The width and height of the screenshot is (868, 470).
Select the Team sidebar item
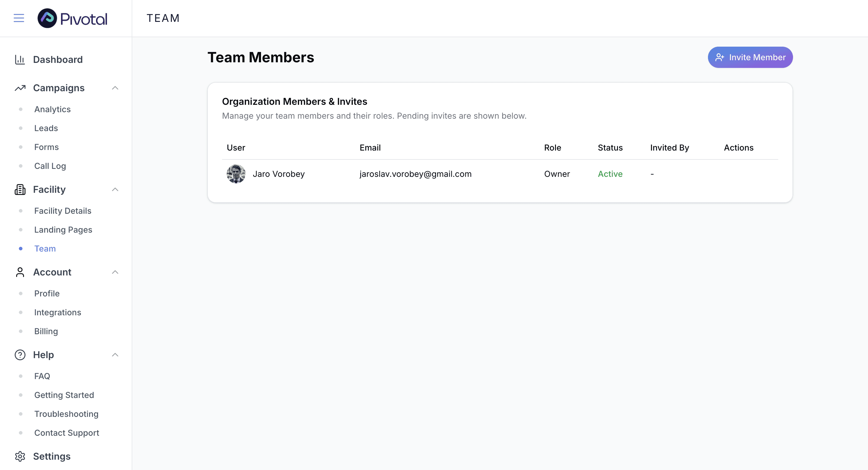pyautogui.click(x=45, y=249)
